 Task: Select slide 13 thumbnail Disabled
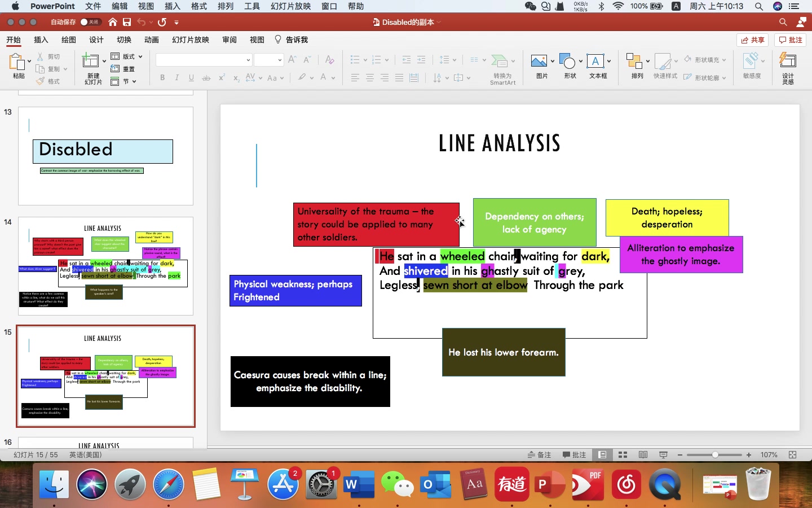(x=105, y=156)
